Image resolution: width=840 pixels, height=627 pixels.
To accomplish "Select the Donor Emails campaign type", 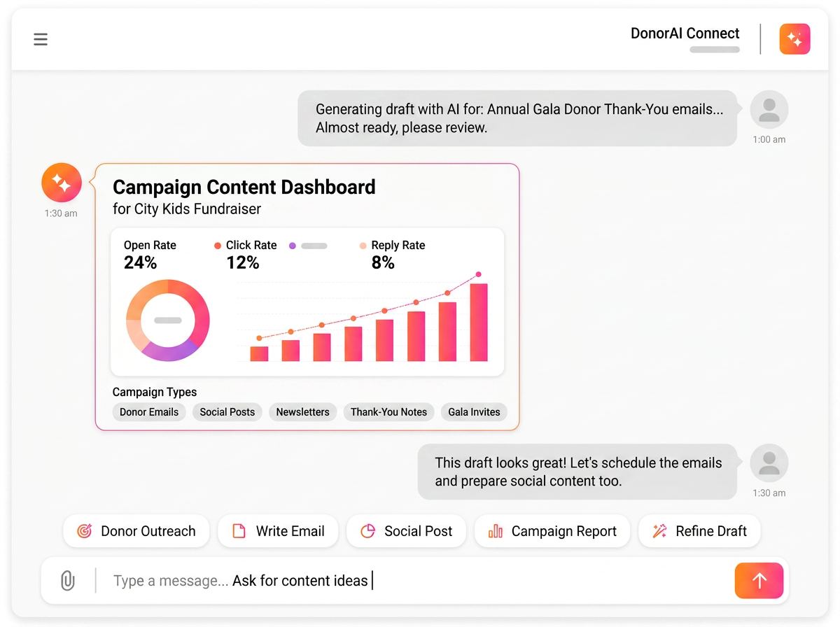I will pyautogui.click(x=149, y=412).
